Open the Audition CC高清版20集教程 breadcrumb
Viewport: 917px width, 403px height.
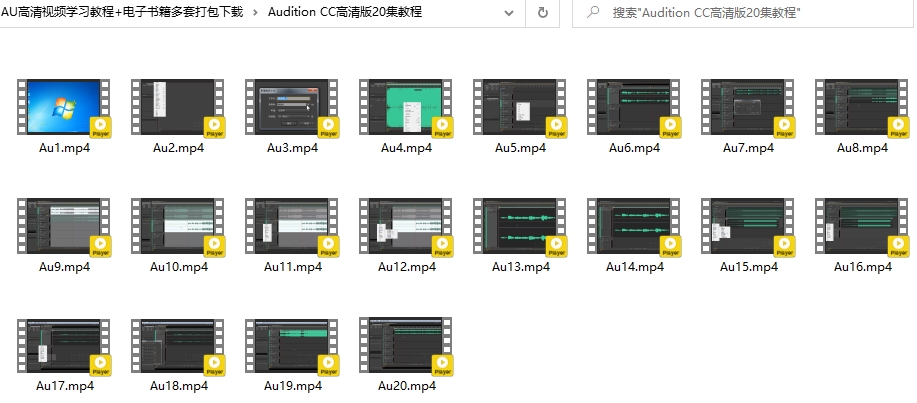(344, 13)
